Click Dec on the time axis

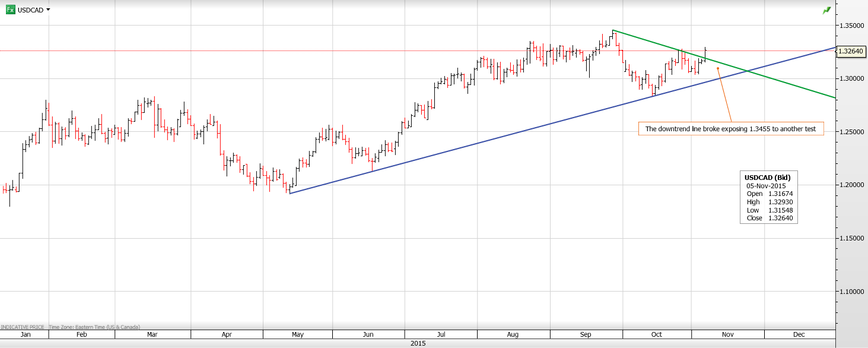tap(799, 334)
